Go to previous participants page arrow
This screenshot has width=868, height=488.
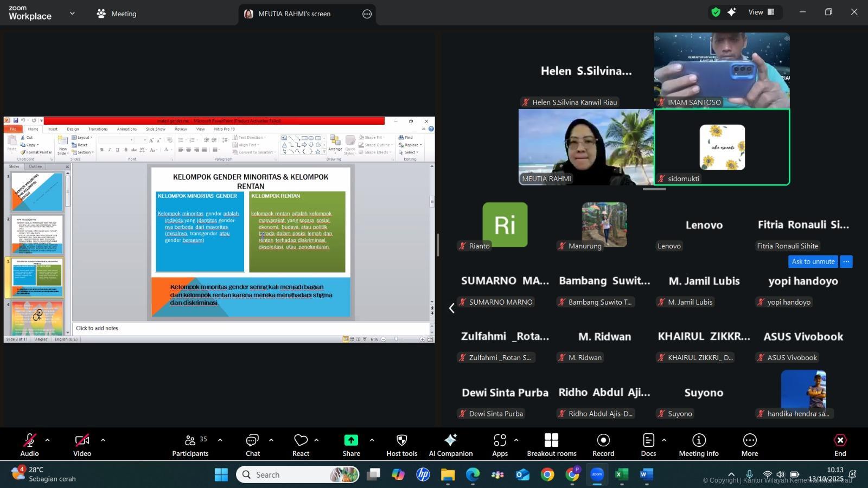click(451, 308)
